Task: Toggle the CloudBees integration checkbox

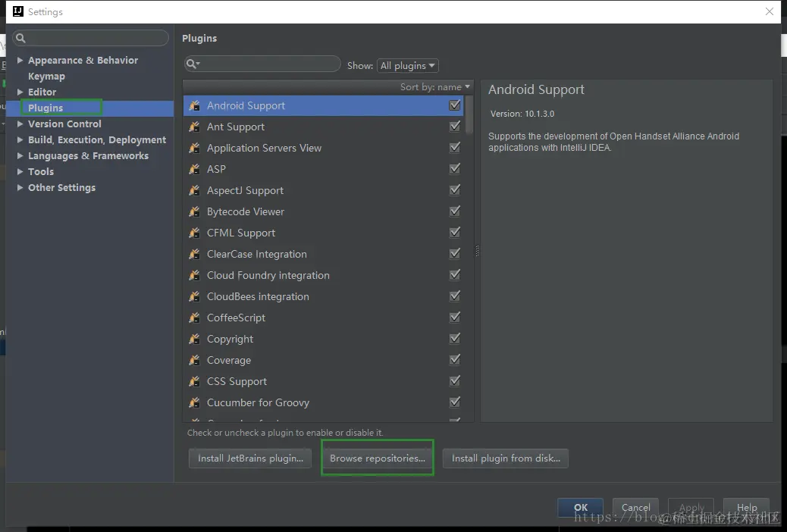Action: tap(455, 296)
